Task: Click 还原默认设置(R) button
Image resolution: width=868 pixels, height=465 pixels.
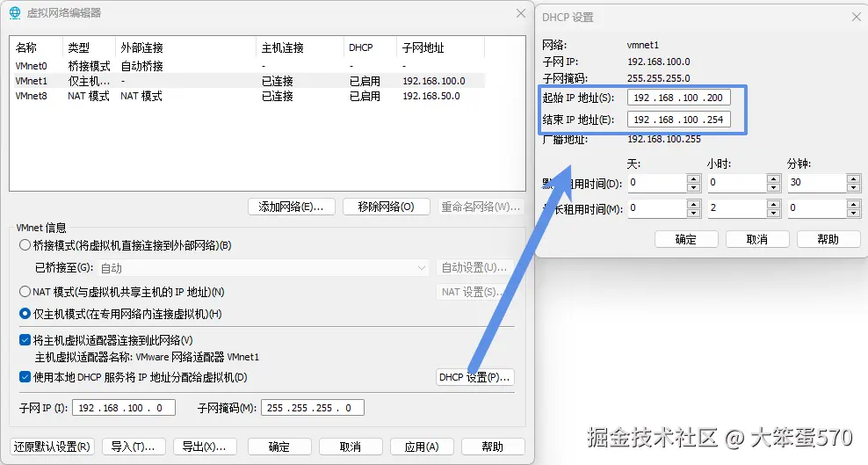Action: [52, 447]
